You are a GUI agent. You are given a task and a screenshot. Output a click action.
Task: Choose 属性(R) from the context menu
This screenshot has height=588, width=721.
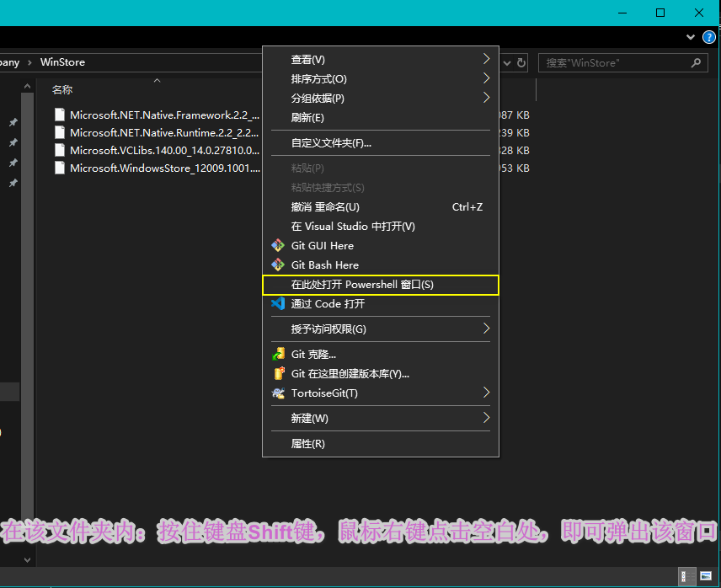pyautogui.click(x=381, y=444)
